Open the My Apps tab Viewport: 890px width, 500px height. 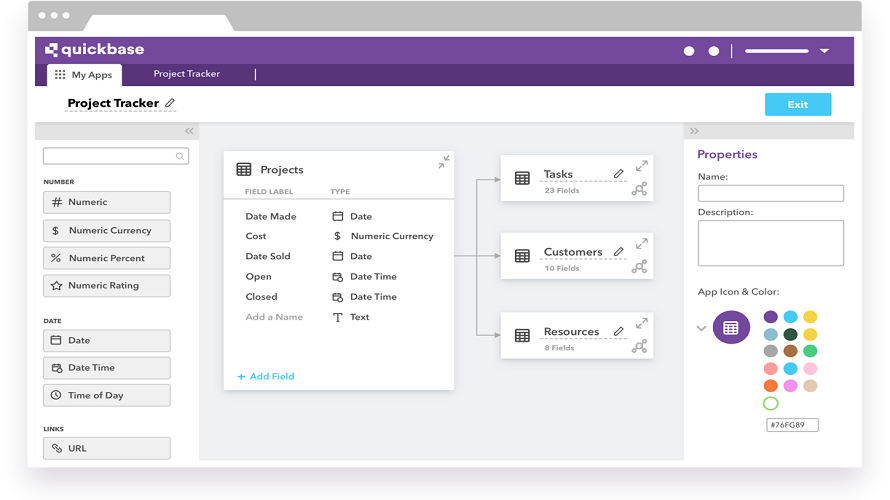coord(84,75)
